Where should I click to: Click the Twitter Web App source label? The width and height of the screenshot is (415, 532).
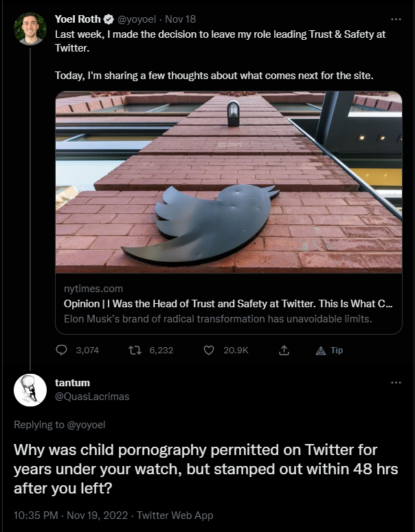point(175,515)
